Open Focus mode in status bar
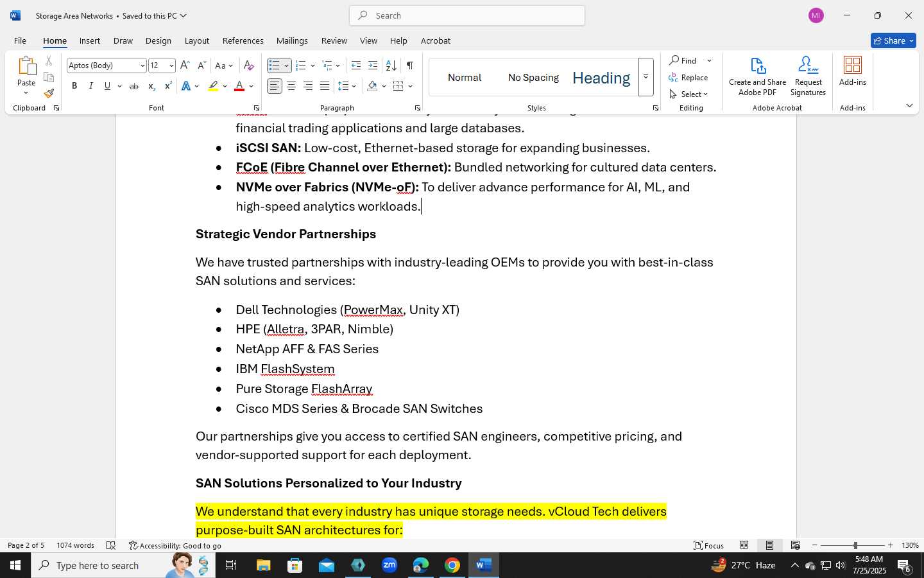 coord(708,545)
